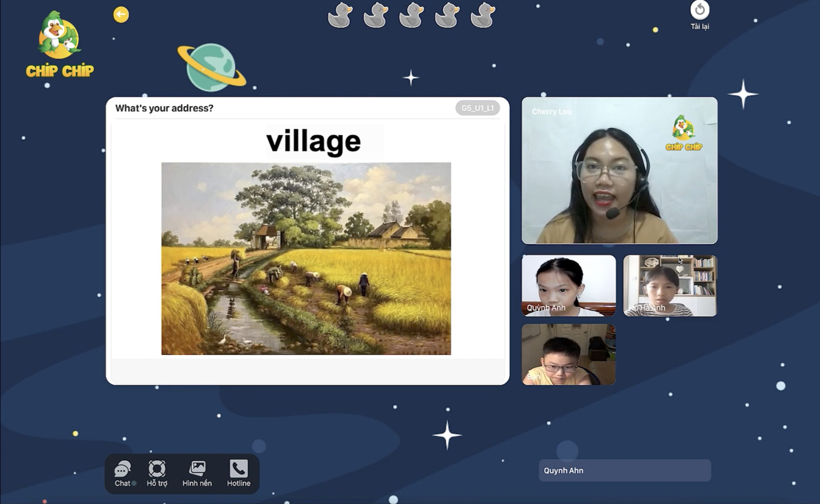
Task: Click the ringed planet decoration
Action: point(211,68)
